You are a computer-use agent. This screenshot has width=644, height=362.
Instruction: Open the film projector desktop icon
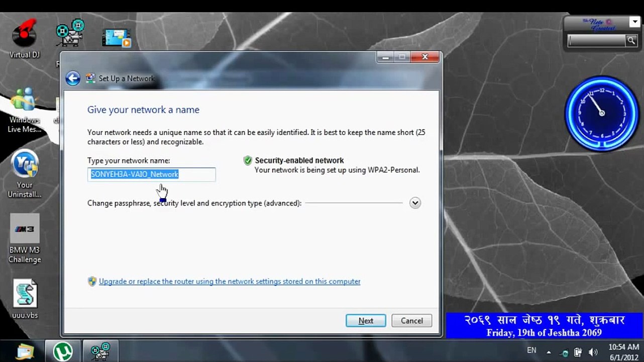click(70, 34)
